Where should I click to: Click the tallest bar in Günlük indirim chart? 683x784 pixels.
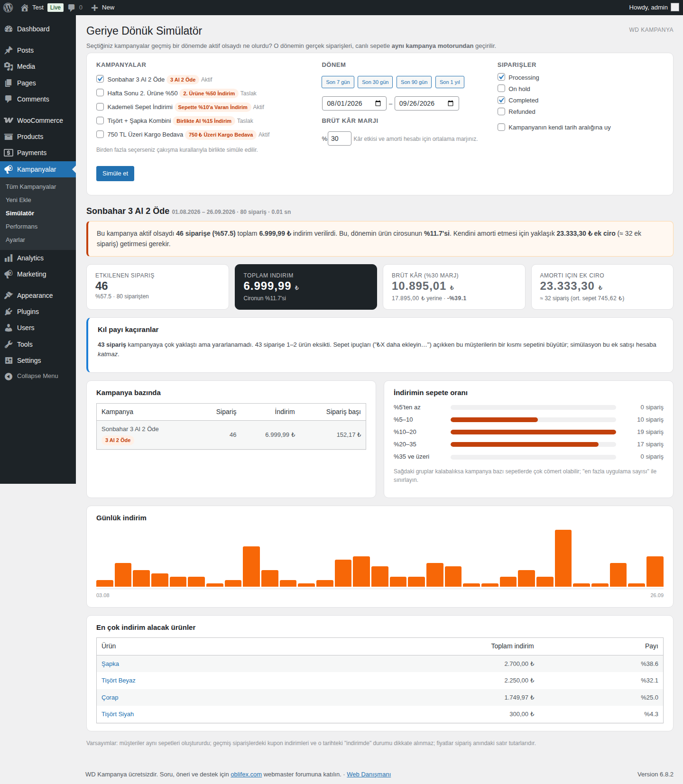[x=563, y=558]
